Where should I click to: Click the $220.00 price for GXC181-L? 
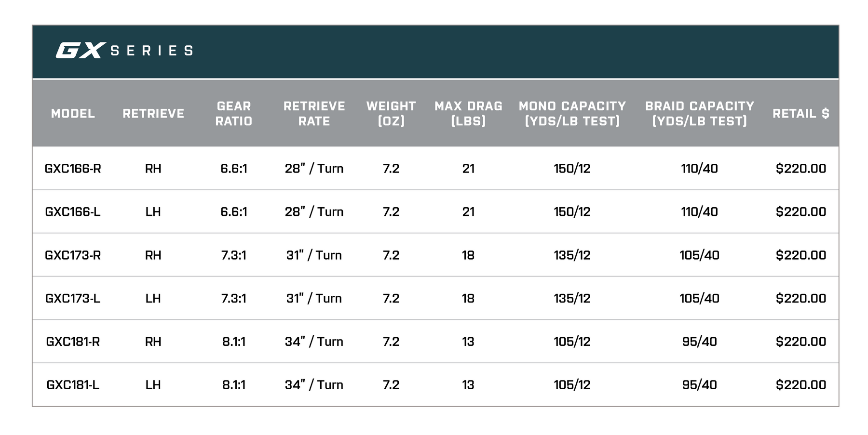(x=800, y=385)
